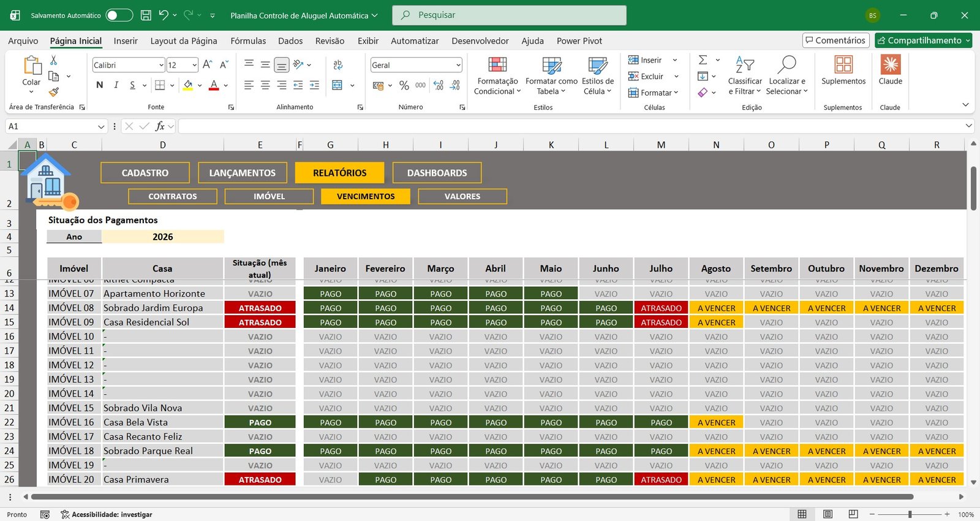Click the Format Painter brush icon
Screen dimensions: 980x521
[x=53, y=92]
